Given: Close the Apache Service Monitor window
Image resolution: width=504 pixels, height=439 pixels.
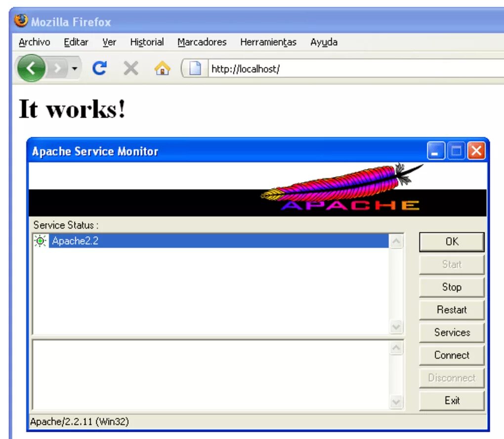Looking at the screenshot, I should (x=476, y=151).
